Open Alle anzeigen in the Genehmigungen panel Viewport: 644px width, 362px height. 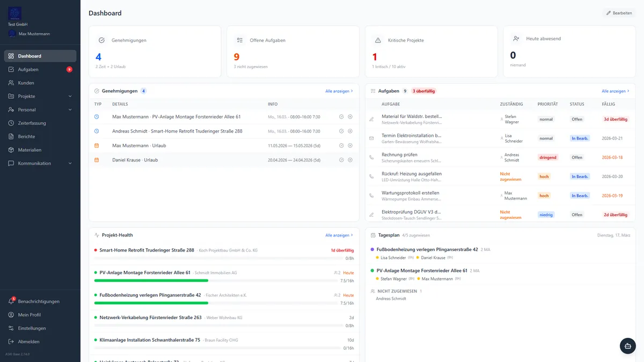pos(339,91)
